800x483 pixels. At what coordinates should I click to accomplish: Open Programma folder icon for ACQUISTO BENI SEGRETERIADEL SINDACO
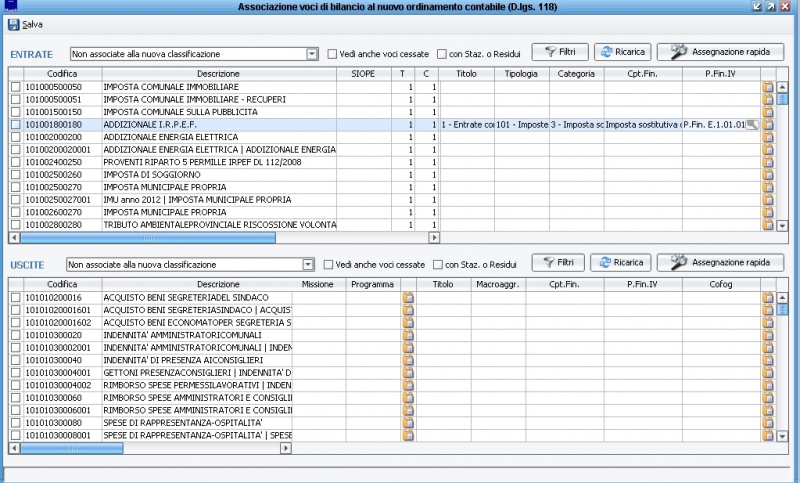tap(408, 298)
